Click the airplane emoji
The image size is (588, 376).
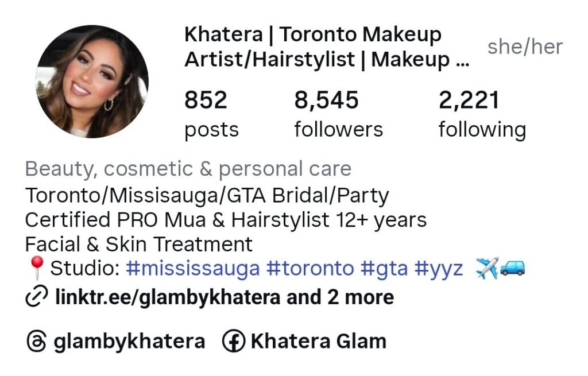pyautogui.click(x=487, y=268)
